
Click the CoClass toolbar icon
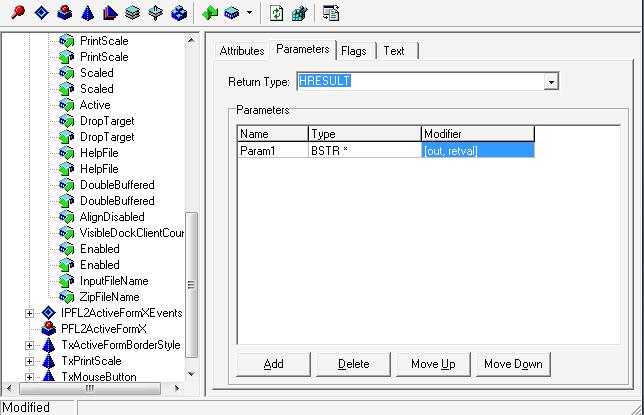pyautogui.click(x=63, y=13)
